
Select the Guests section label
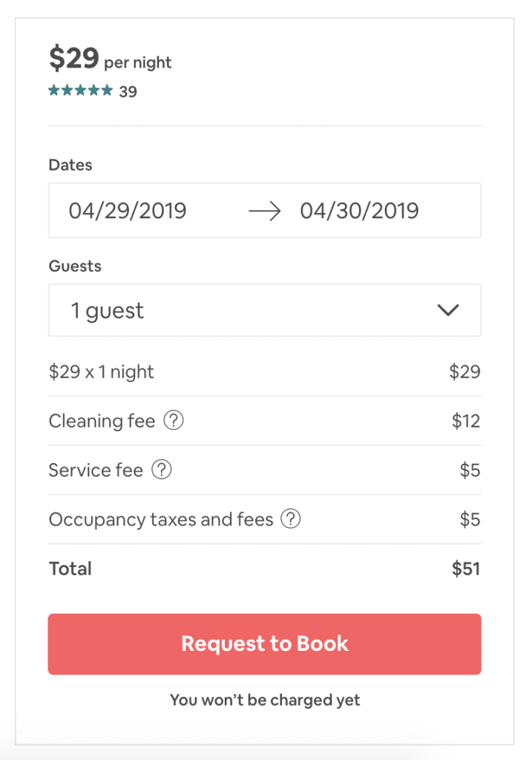click(74, 266)
